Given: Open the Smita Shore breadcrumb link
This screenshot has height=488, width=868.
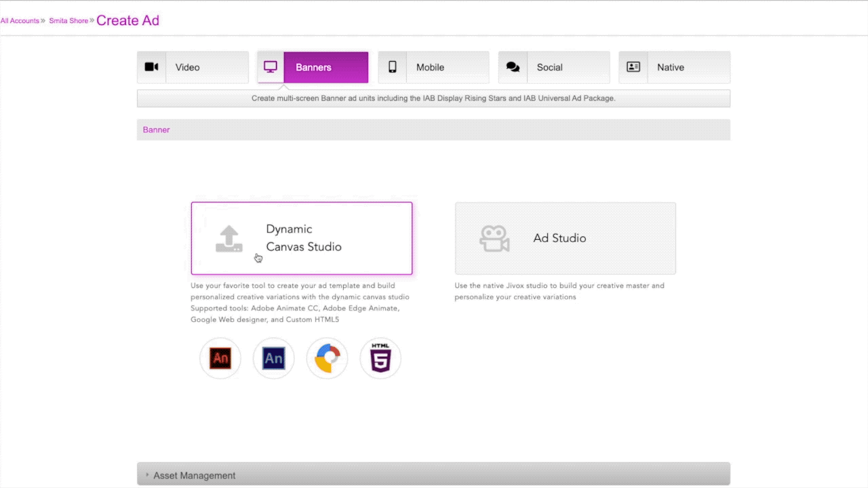Looking at the screenshot, I should point(68,21).
